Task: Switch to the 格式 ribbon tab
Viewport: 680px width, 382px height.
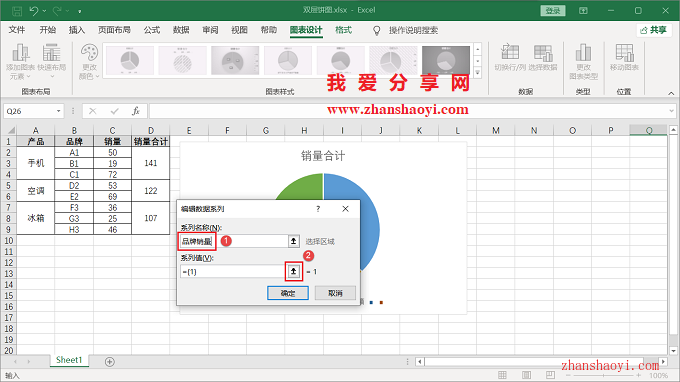Action: [343, 30]
